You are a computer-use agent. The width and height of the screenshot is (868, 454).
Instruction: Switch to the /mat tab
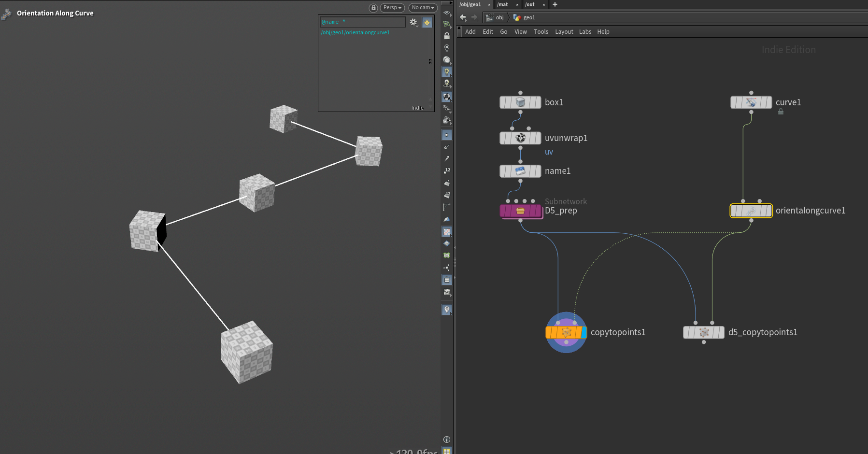pyautogui.click(x=502, y=4)
